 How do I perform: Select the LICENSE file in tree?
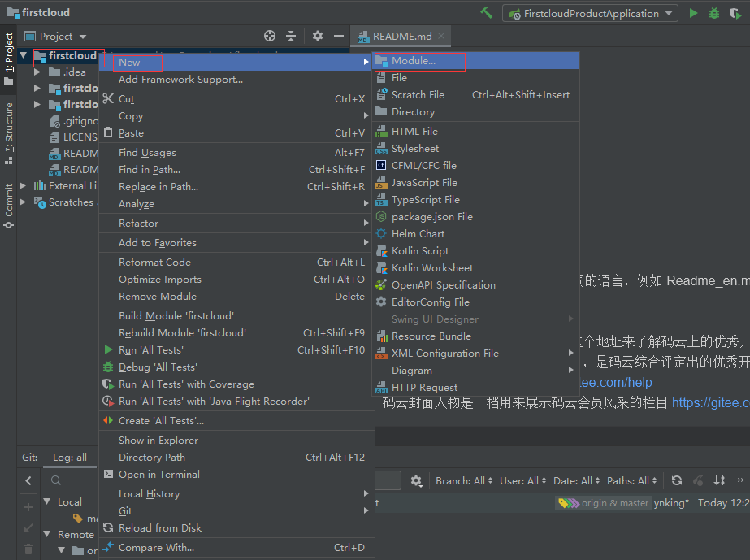click(74, 137)
